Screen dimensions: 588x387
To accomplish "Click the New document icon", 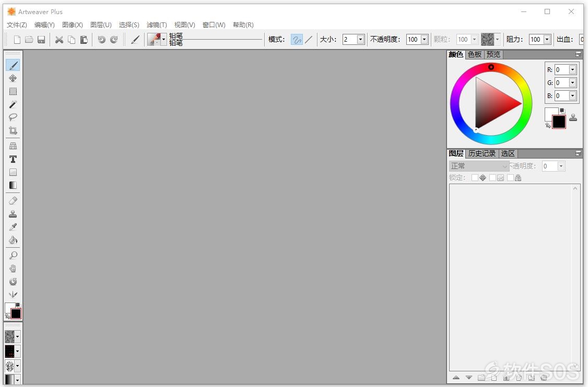I will (x=17, y=40).
